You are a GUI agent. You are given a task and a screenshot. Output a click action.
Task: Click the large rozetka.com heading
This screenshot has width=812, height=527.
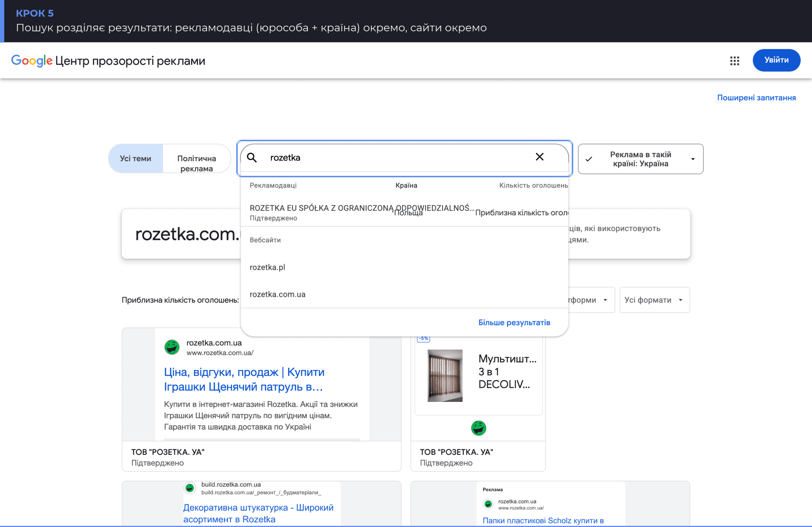point(188,234)
